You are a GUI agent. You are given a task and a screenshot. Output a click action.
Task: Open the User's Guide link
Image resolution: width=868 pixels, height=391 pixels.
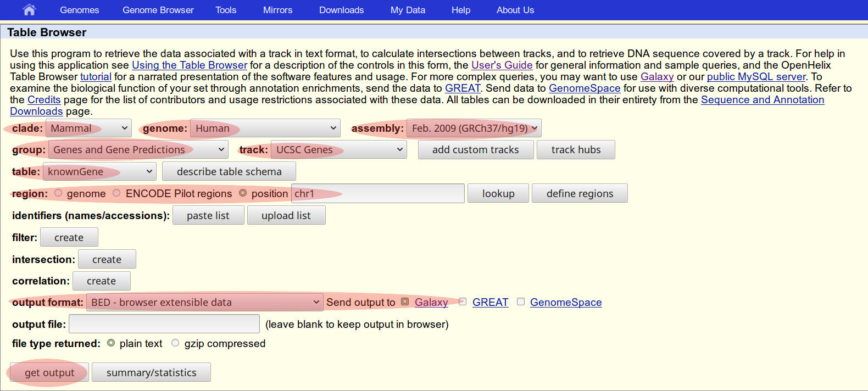[502, 65]
